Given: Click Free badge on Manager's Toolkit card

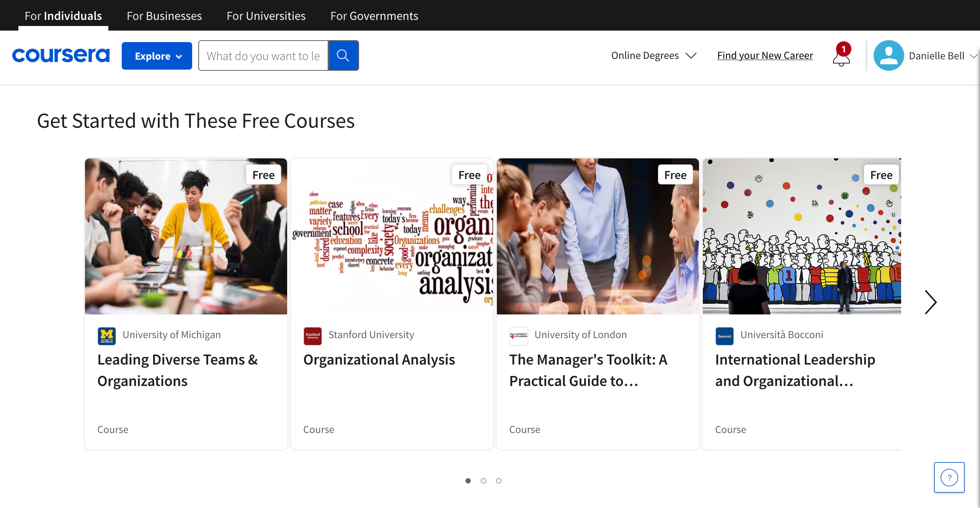Looking at the screenshot, I should pos(675,175).
